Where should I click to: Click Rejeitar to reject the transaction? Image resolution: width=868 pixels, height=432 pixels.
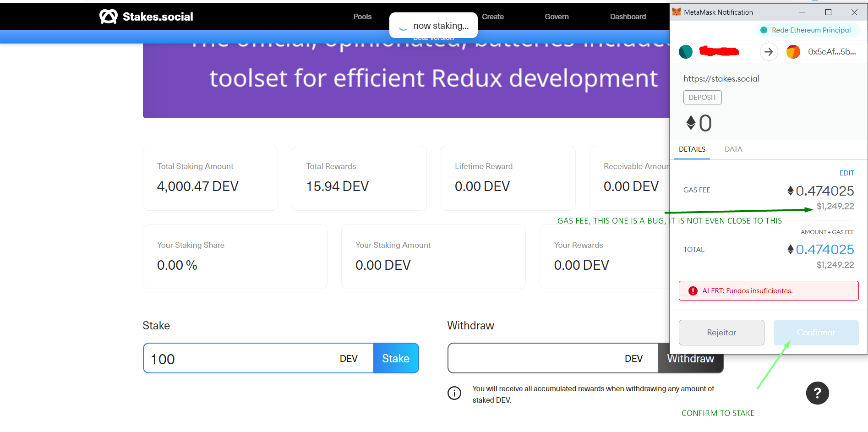coord(721,333)
